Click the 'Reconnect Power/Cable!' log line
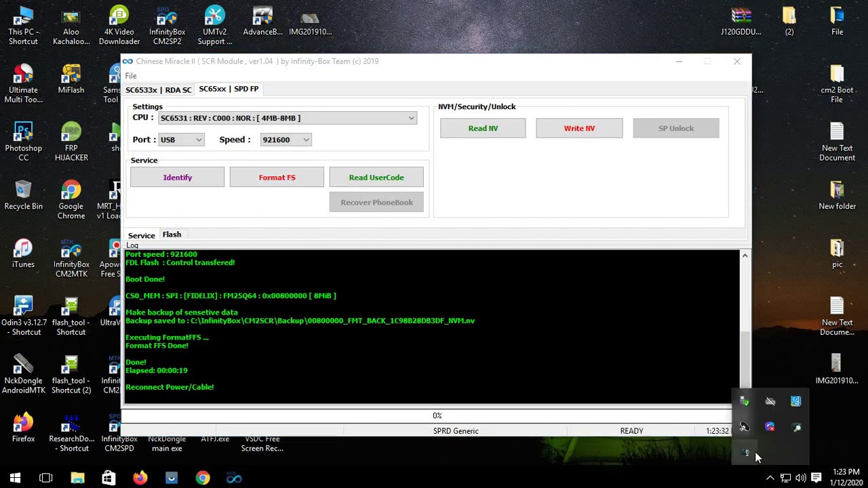 [170, 387]
